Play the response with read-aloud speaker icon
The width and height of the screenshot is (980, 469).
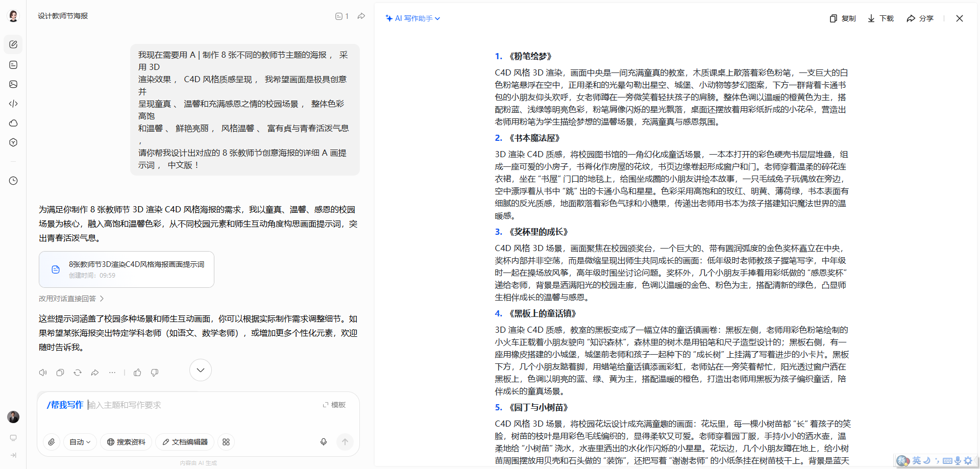(x=43, y=373)
